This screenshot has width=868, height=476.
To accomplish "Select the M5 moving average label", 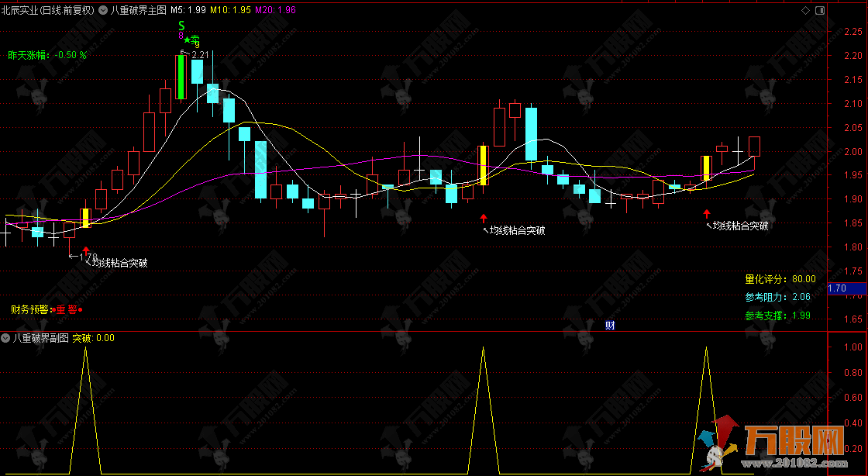I will (x=188, y=10).
